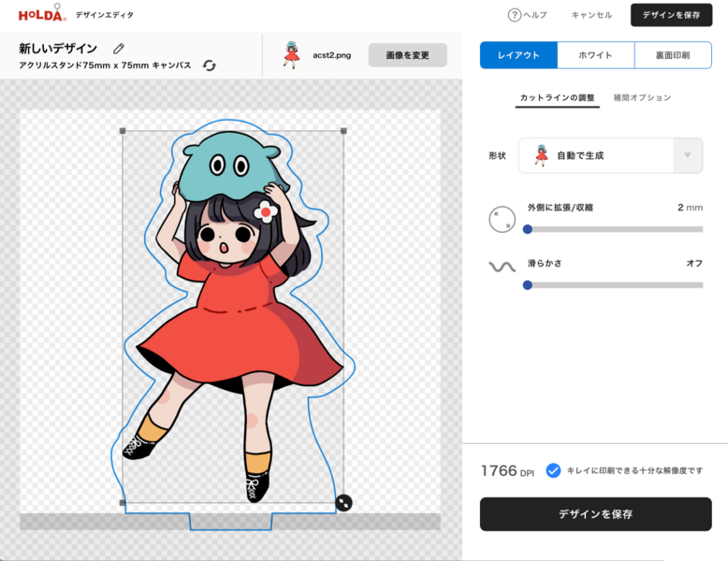Click the smoothness wave icon
The image size is (728, 561).
pyautogui.click(x=502, y=266)
